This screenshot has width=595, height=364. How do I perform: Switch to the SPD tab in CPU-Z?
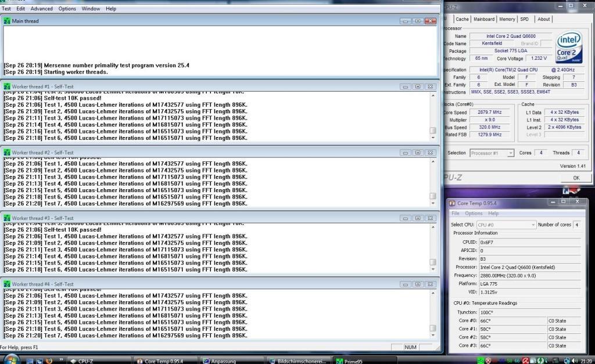pos(525,19)
